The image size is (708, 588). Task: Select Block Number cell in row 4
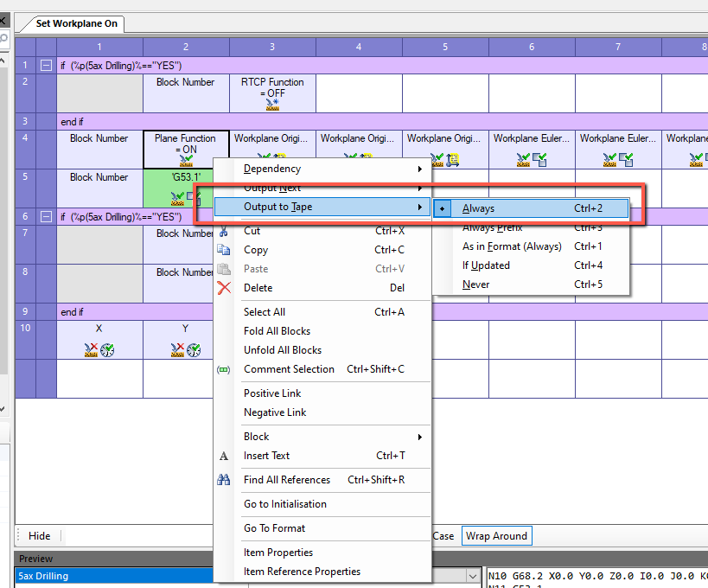[x=99, y=150]
